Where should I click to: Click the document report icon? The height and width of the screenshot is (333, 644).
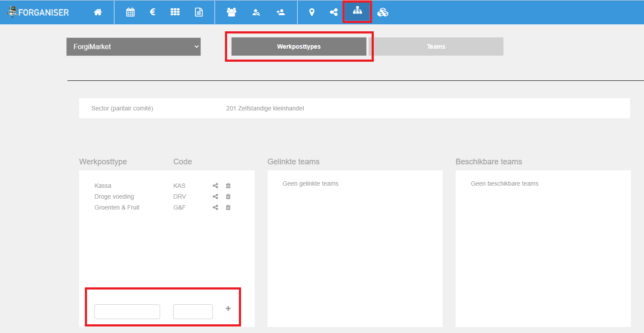pos(199,12)
